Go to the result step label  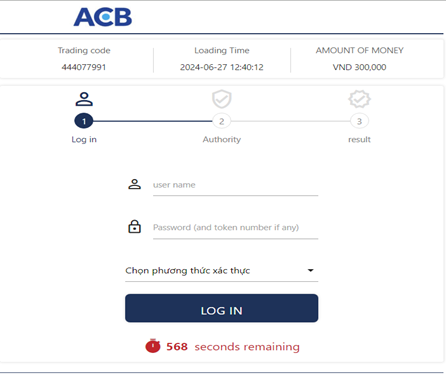[359, 139]
